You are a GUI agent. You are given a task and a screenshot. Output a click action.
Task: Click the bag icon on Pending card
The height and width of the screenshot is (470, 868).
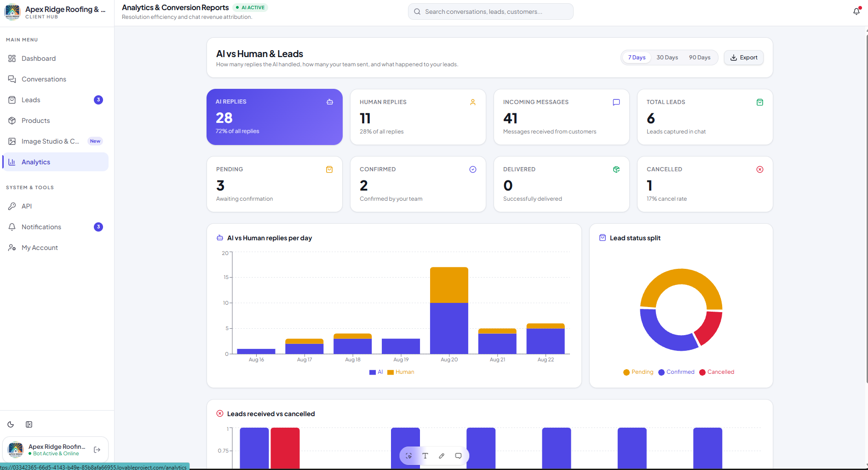(329, 169)
